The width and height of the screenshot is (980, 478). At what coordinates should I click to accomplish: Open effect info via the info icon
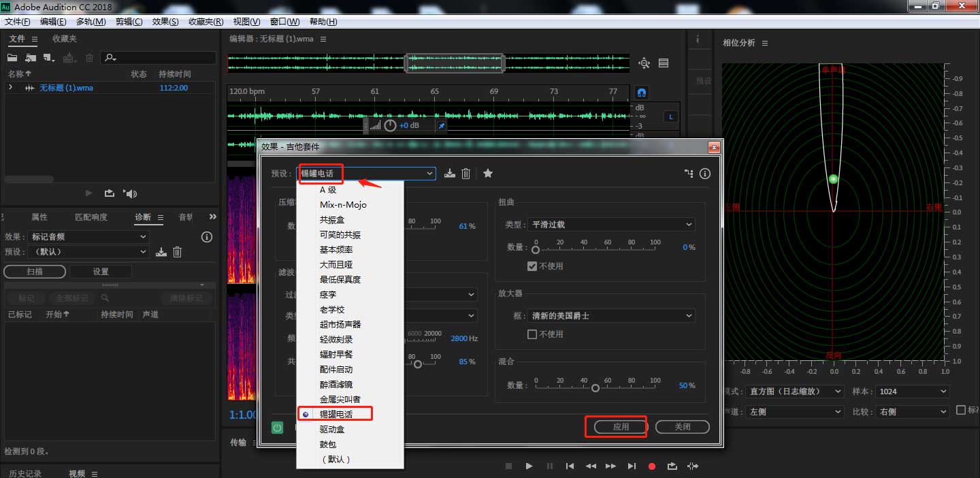(x=704, y=173)
